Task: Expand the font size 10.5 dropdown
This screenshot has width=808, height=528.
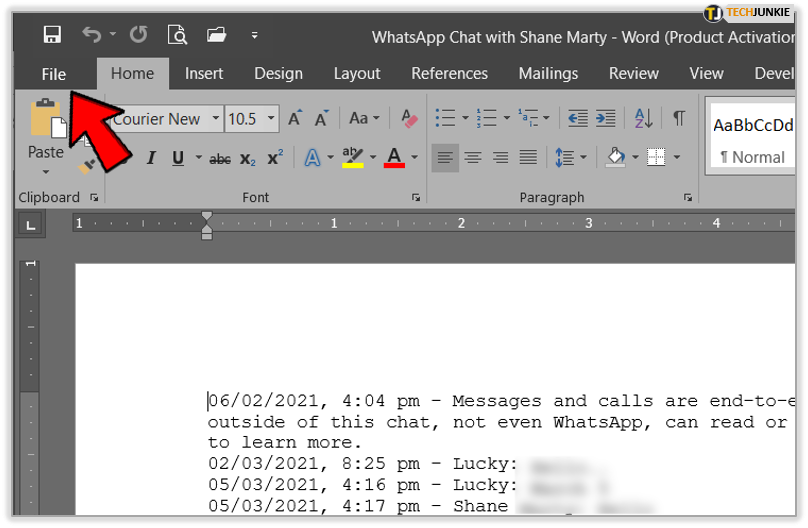Action: 269,119
